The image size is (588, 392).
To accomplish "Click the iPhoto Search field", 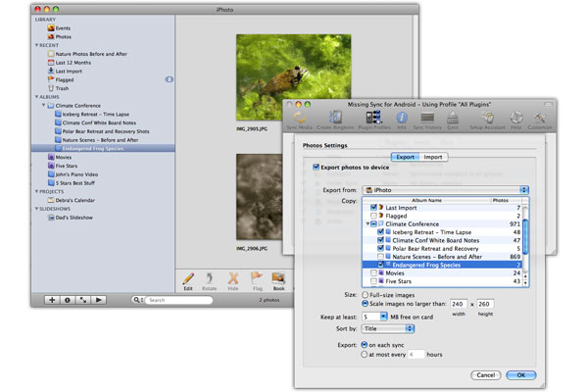I will (178, 300).
